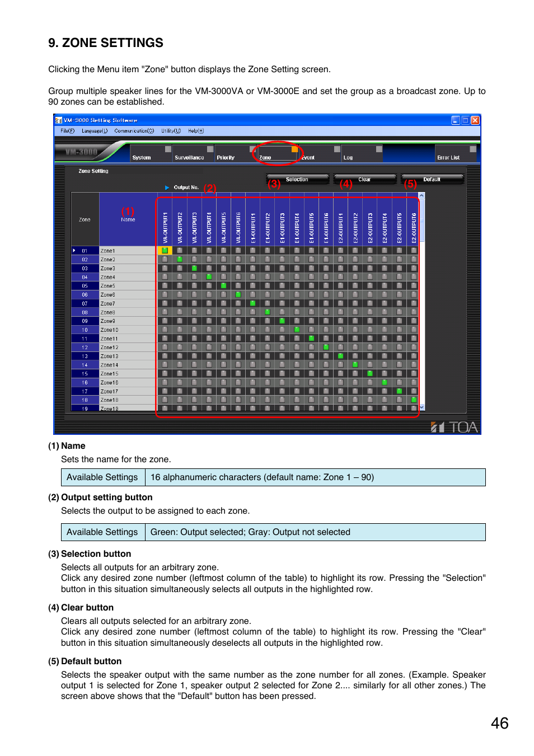The height and width of the screenshot is (756, 534).
Task: Open the Communication menu
Action: pos(134,131)
